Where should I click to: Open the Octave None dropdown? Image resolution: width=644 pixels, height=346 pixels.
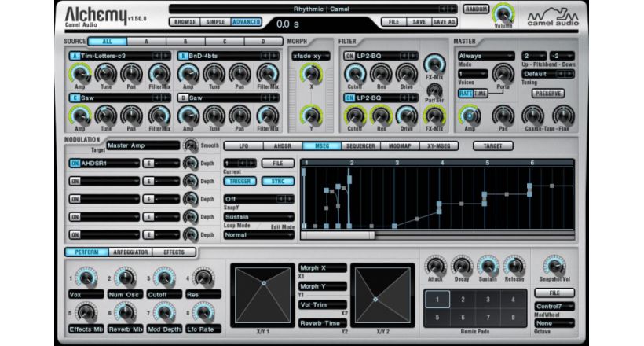[x=554, y=323]
